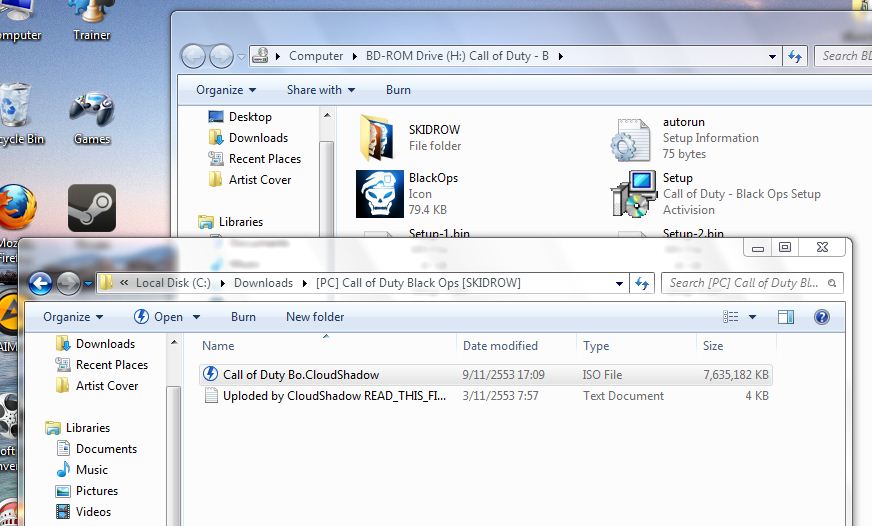
Task: Expand views options dropdown arrow
Action: click(752, 317)
